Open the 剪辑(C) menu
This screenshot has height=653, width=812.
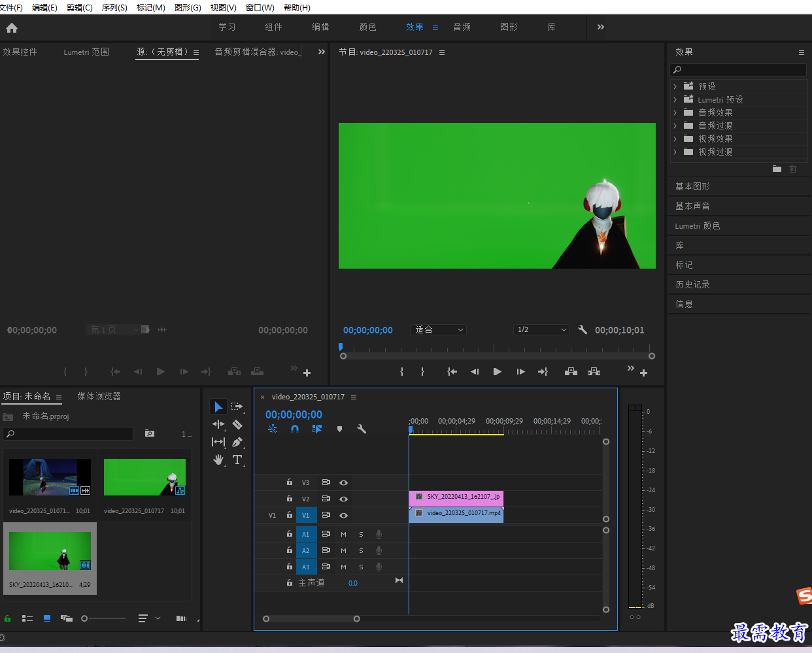pos(79,7)
